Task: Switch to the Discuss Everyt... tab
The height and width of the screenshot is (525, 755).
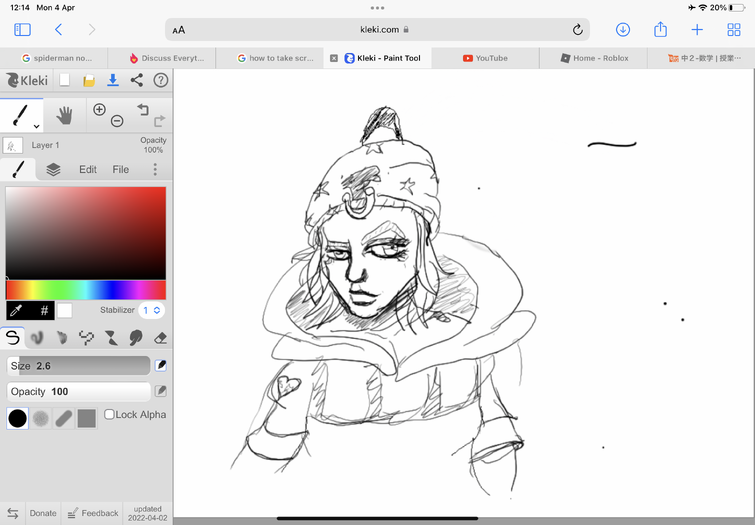Action: point(162,58)
